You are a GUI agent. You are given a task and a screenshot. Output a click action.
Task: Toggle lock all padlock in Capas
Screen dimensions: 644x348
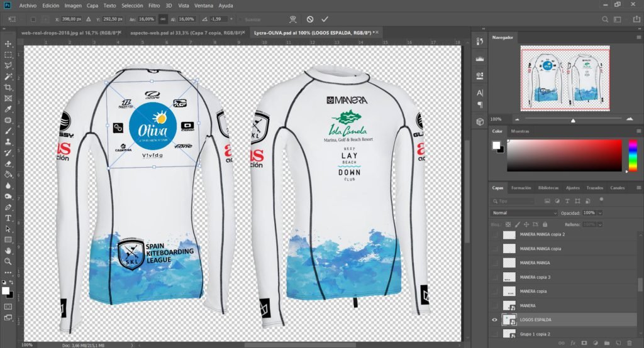click(545, 224)
